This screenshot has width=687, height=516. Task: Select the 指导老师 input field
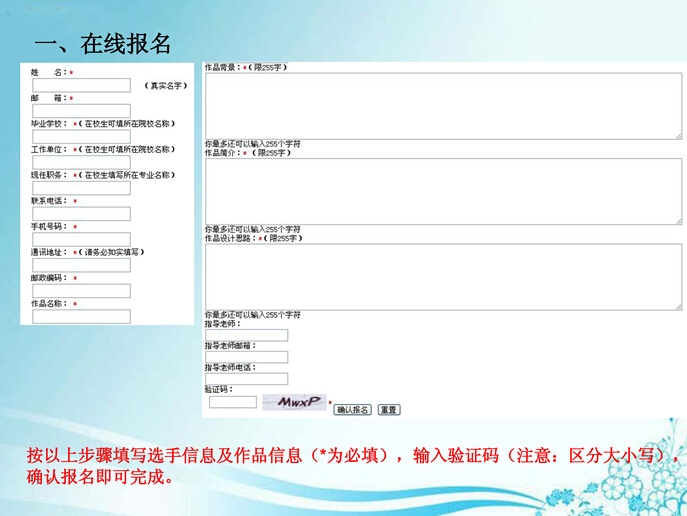pyautogui.click(x=246, y=335)
